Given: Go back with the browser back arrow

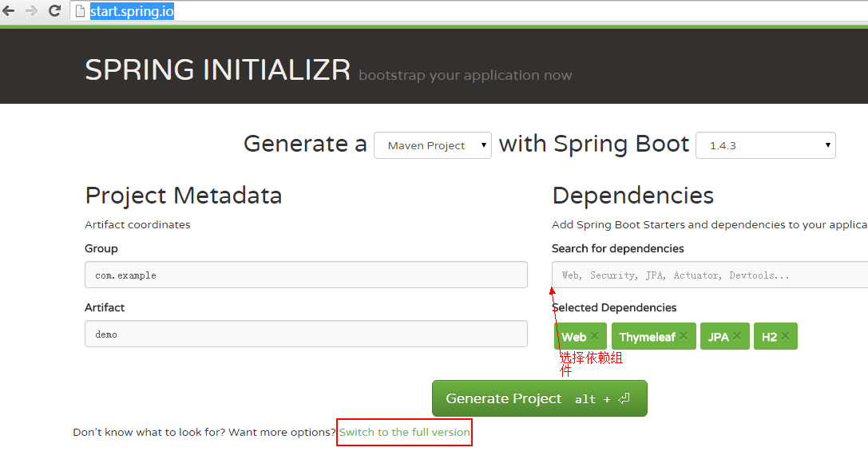Looking at the screenshot, I should coord(9,10).
